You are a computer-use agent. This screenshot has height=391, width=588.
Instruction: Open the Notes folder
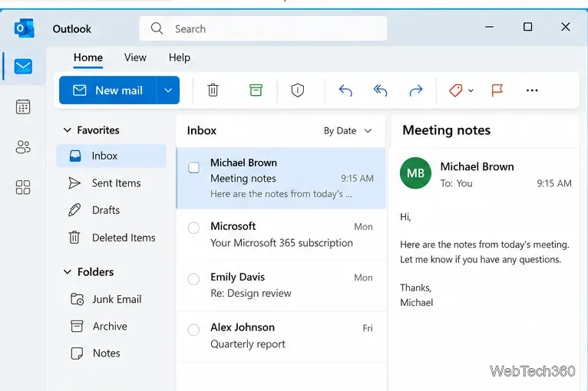(x=111, y=353)
